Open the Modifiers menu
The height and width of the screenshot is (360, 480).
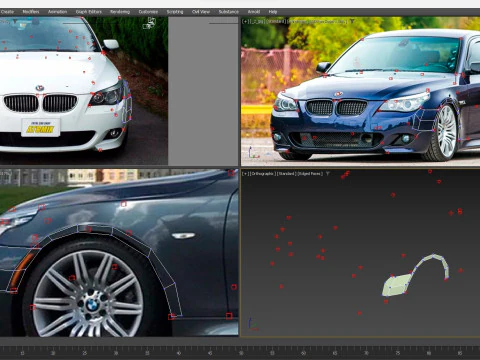(31, 12)
